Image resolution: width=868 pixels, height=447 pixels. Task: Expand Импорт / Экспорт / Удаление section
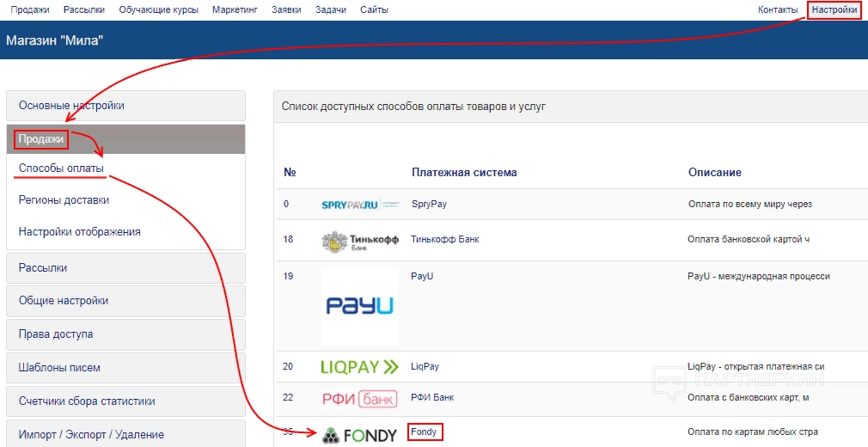125,434
